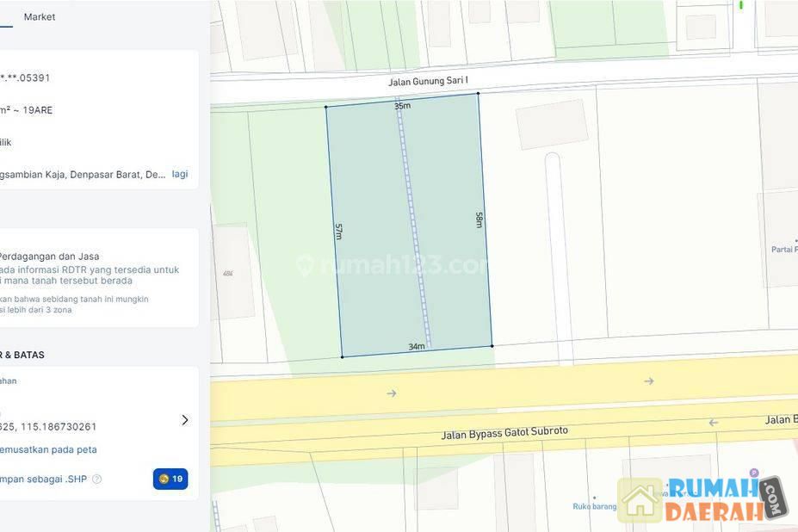Click the save as .SHP link
The height and width of the screenshot is (532, 798).
coord(43,479)
